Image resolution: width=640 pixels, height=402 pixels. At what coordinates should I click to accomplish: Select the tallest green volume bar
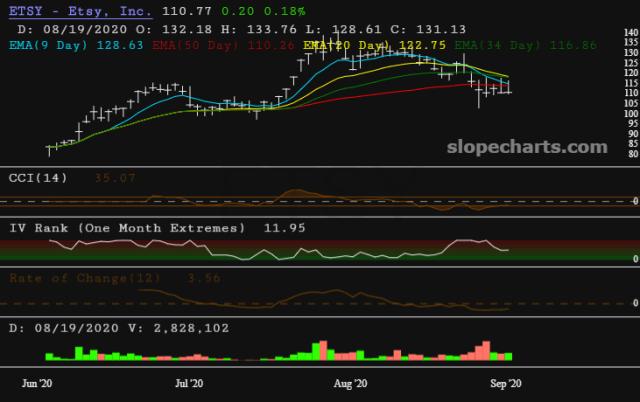tap(315, 351)
